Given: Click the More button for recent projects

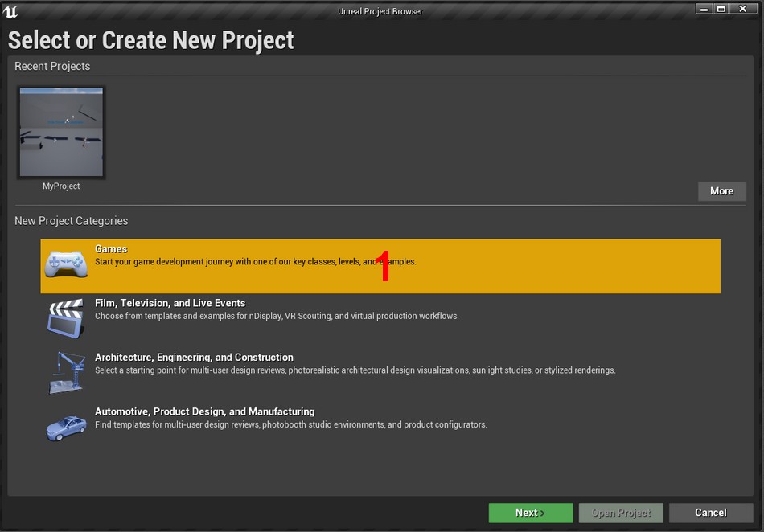Looking at the screenshot, I should click(721, 191).
